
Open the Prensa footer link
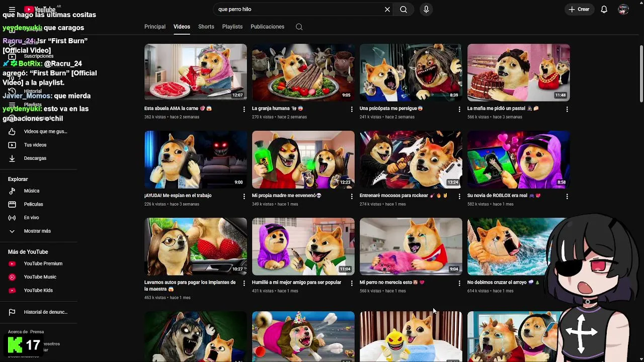[37, 332]
